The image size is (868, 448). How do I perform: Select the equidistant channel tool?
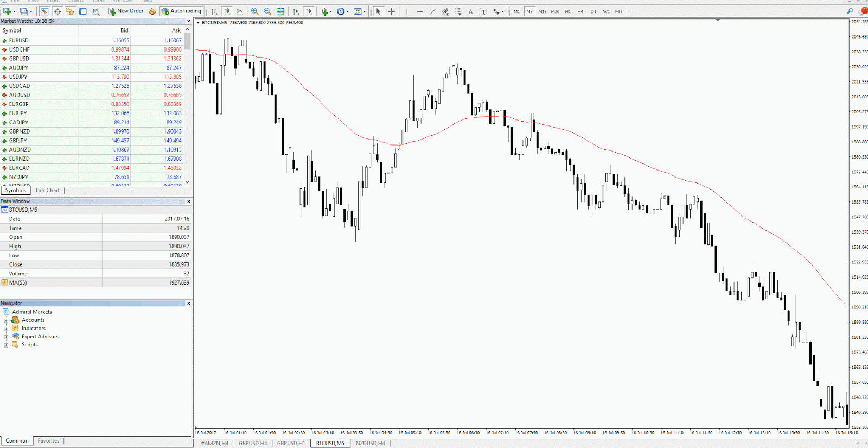(x=445, y=11)
